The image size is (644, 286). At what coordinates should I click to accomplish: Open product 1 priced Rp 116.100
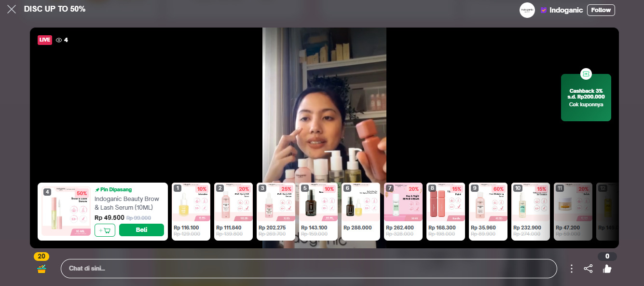point(191,211)
